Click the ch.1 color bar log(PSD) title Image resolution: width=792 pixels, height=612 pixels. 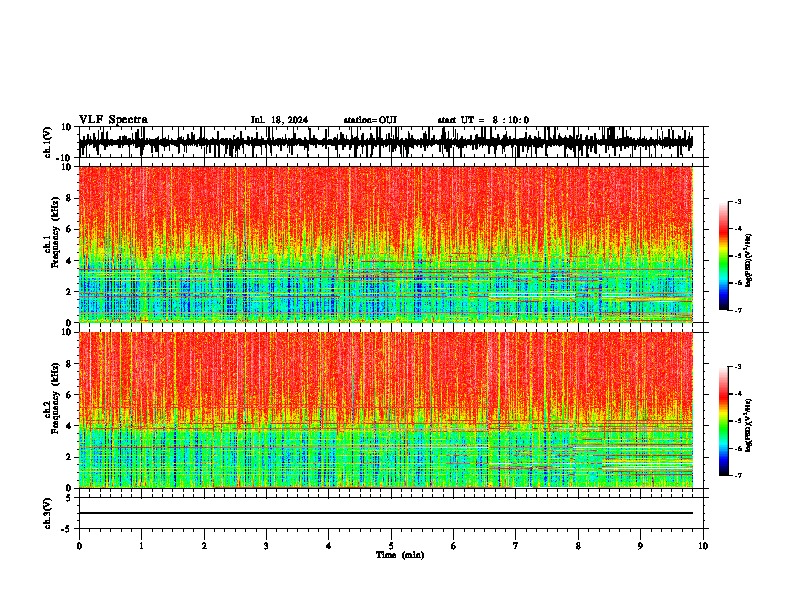[749, 261]
